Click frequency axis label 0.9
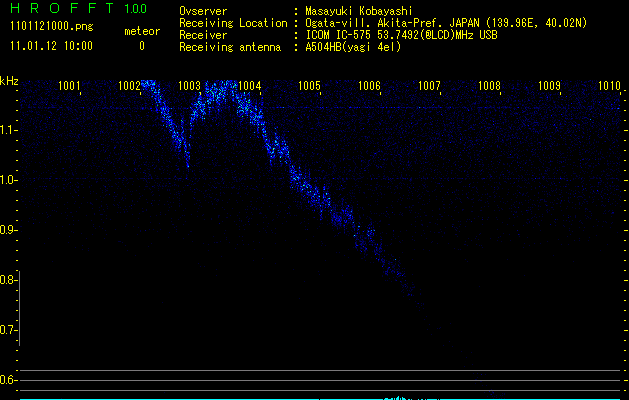629x400 pixels. click(x=7, y=230)
